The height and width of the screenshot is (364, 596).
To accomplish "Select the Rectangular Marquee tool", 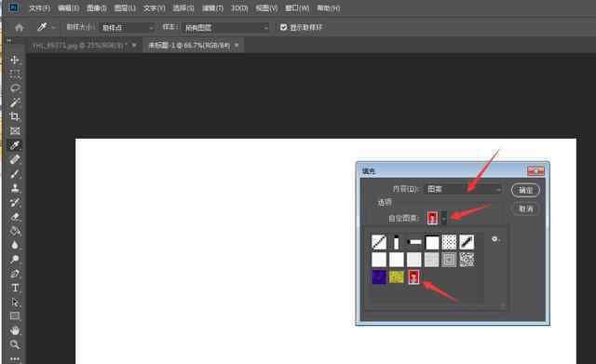I will pyautogui.click(x=15, y=74).
